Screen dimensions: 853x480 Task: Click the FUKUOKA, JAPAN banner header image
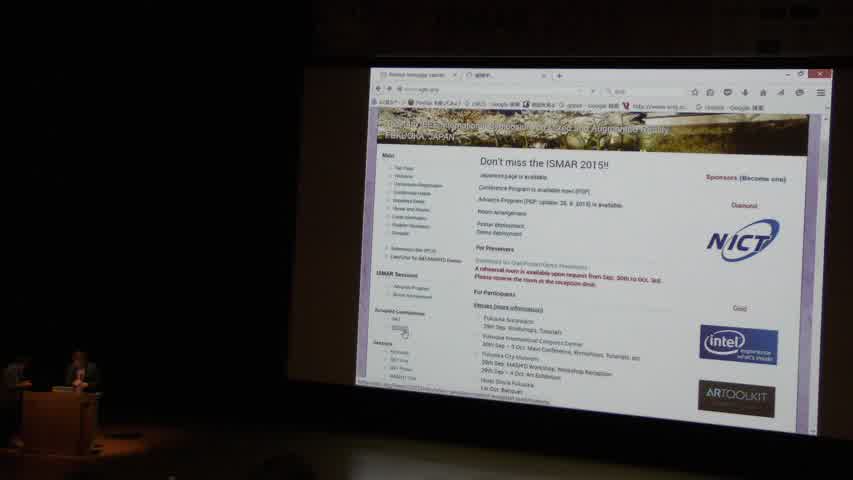point(592,132)
